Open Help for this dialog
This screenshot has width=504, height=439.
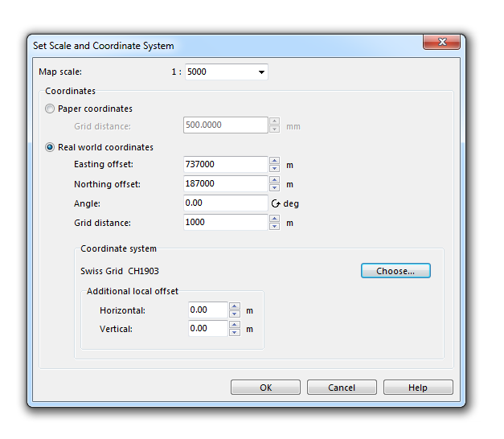tap(418, 388)
